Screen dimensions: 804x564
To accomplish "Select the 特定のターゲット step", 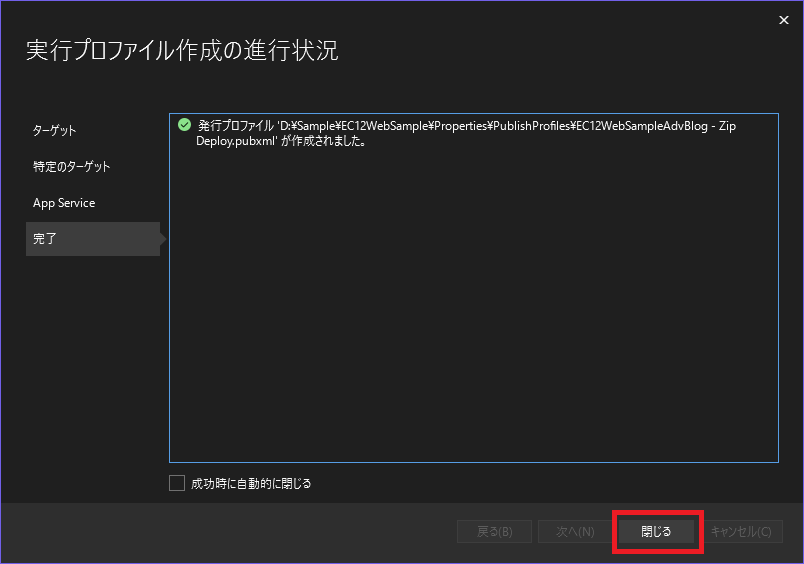I will [71, 167].
